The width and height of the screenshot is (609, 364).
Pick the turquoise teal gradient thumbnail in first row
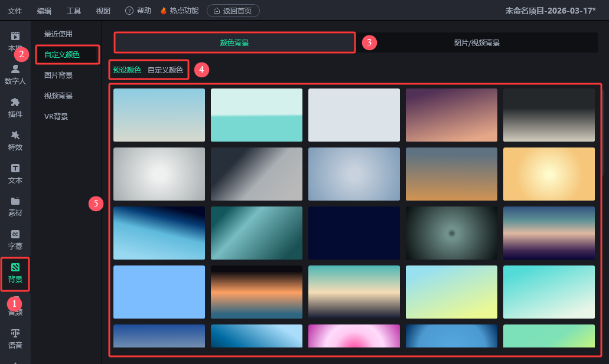click(256, 115)
